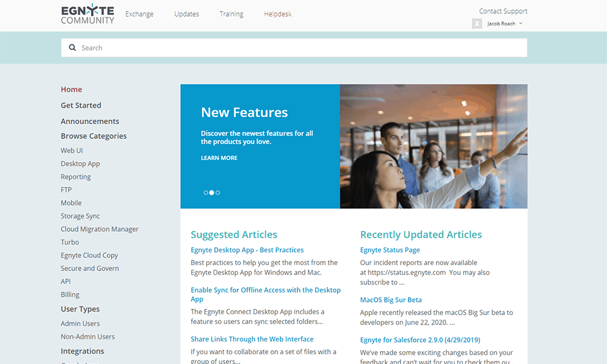Select the third carousel slide dot
Viewport: 607px width, 364px height.
coord(218,193)
